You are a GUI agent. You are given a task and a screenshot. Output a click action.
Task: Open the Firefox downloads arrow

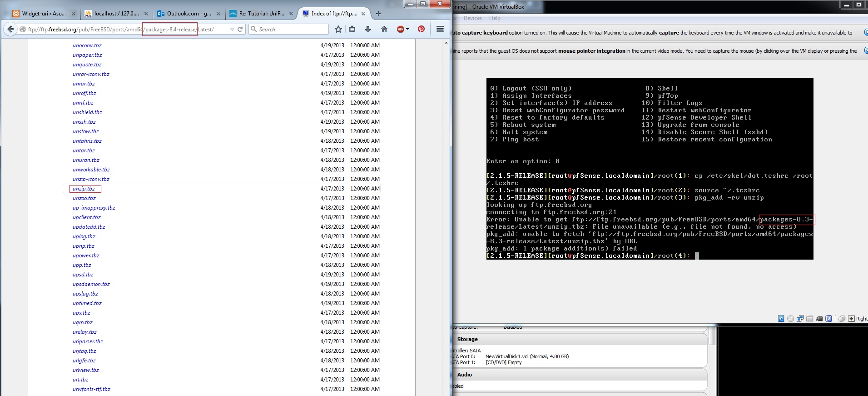pyautogui.click(x=368, y=29)
